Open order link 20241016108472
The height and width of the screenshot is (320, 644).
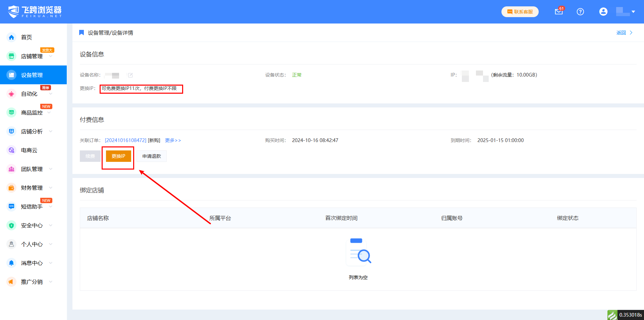125,140
